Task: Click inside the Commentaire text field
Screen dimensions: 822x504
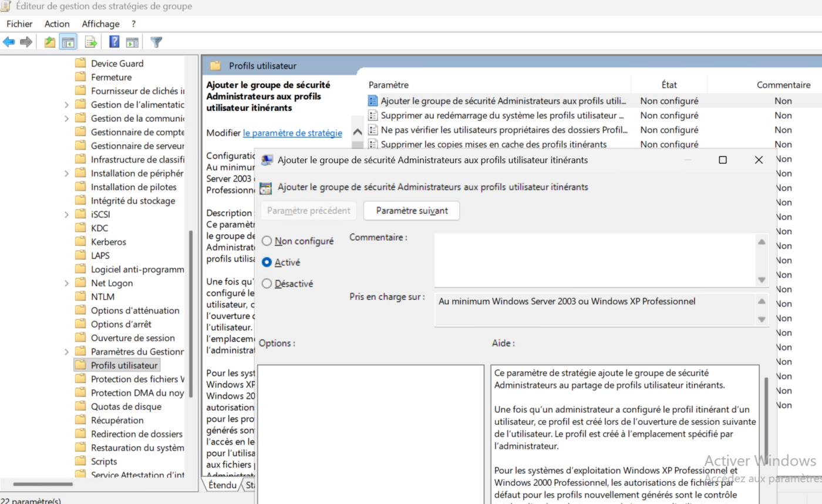Action: pyautogui.click(x=593, y=259)
